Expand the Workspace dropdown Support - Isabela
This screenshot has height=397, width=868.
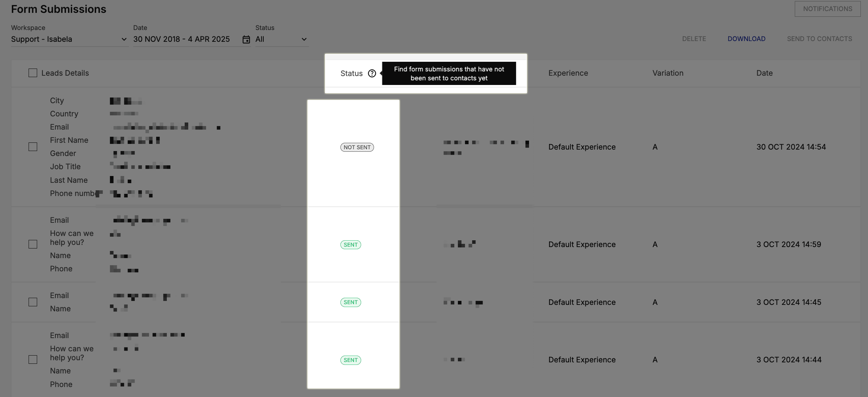(69, 39)
